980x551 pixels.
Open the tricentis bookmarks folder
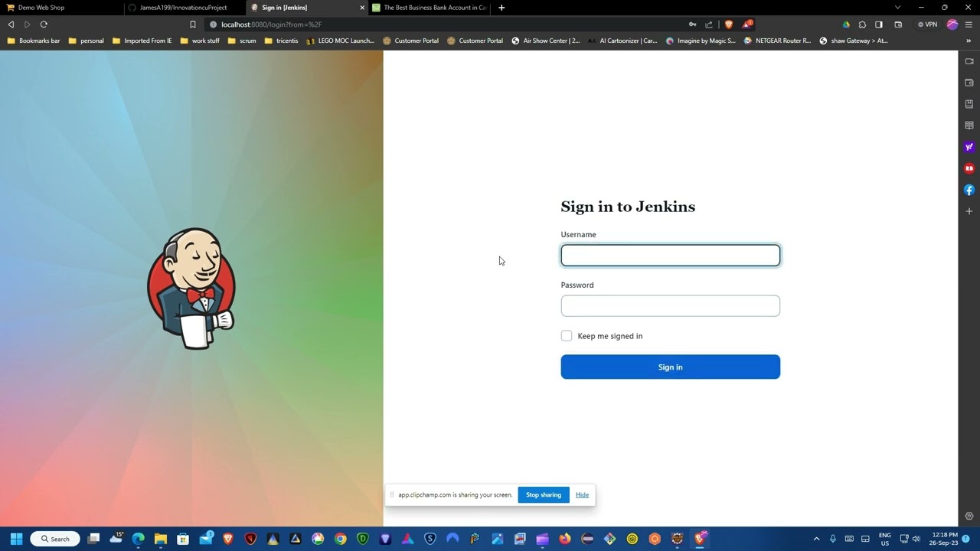click(x=281, y=41)
